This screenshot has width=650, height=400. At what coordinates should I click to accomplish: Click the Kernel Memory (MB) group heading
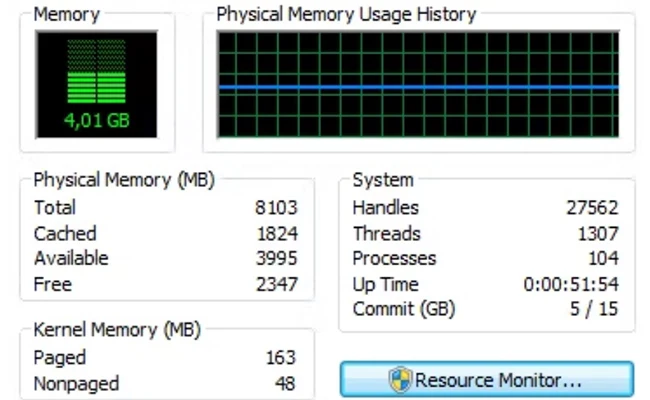pos(117,330)
